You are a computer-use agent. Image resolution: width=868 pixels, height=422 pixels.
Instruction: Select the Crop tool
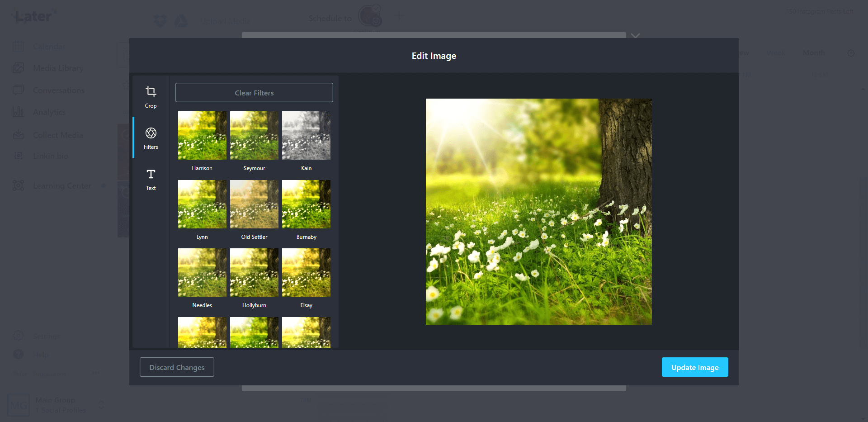pos(151,97)
